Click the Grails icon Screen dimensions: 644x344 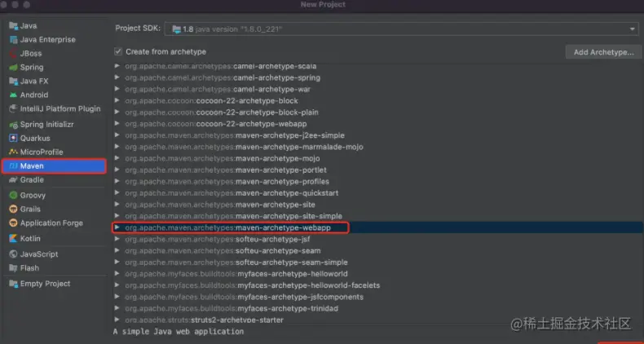pos(13,209)
